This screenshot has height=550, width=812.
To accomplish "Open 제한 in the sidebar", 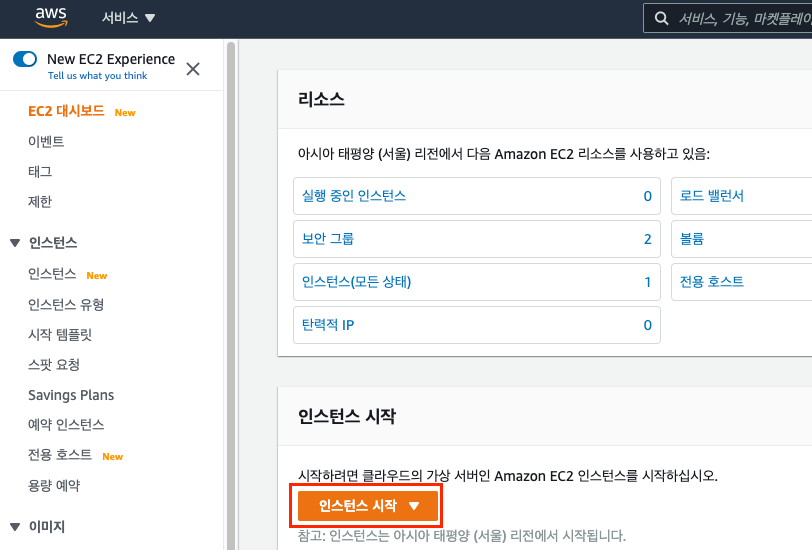I will tap(40, 201).
